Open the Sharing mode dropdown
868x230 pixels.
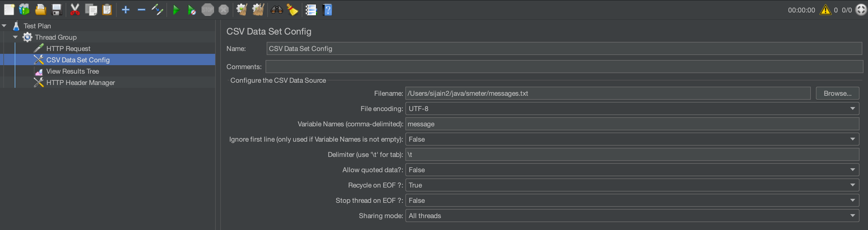coord(852,216)
